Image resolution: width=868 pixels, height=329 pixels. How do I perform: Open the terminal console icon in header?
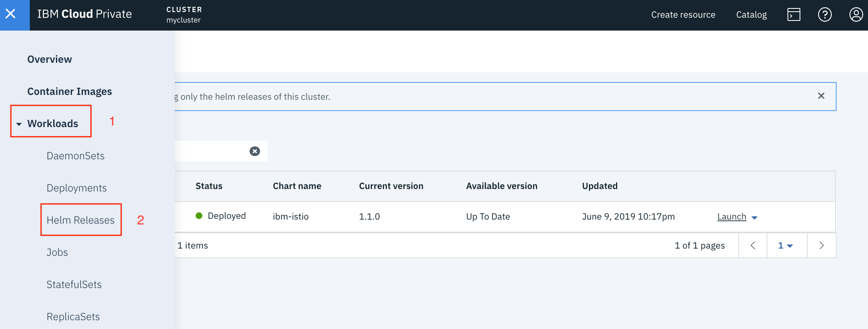[x=794, y=15]
